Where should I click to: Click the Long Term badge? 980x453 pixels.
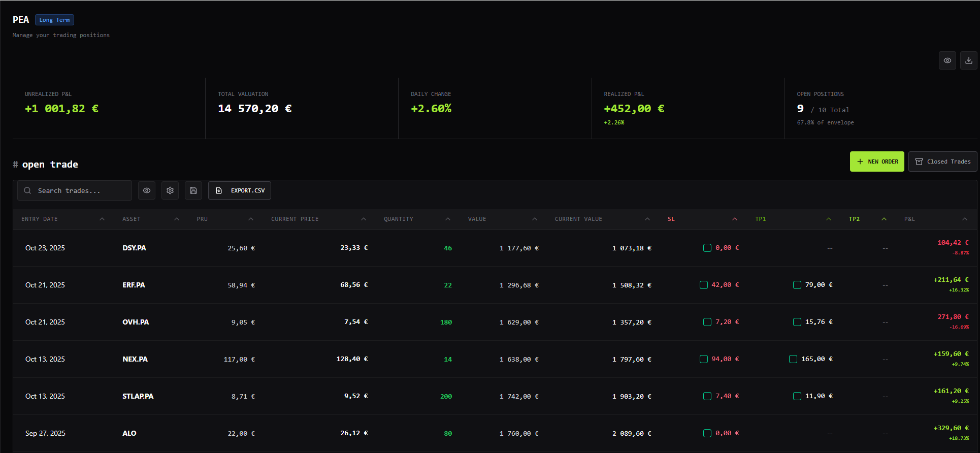pyautogui.click(x=54, y=20)
